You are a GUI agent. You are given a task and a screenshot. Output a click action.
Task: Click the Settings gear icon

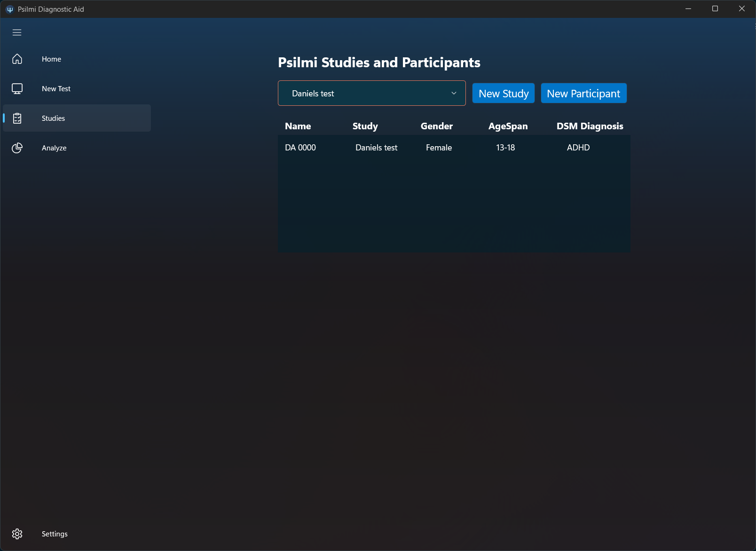[x=17, y=534]
